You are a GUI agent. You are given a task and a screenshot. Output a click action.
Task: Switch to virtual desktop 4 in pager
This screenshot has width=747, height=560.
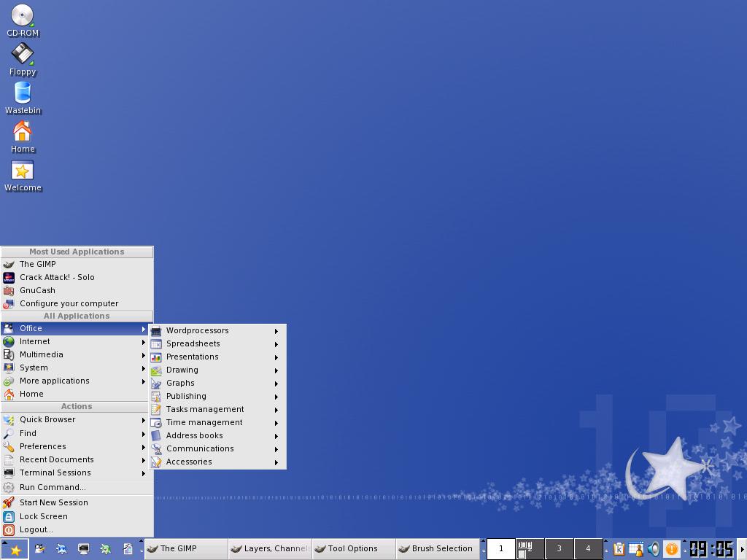tap(588, 549)
